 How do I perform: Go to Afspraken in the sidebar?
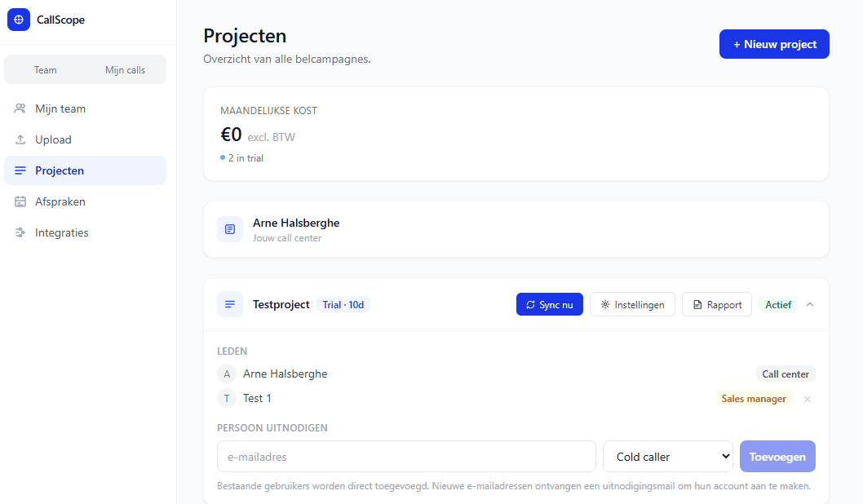pos(85,202)
